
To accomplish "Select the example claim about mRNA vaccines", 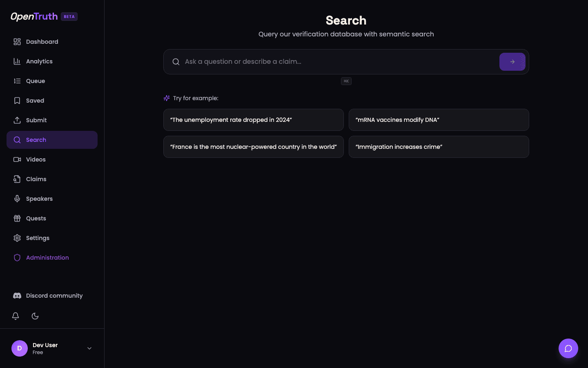I will (x=439, y=120).
